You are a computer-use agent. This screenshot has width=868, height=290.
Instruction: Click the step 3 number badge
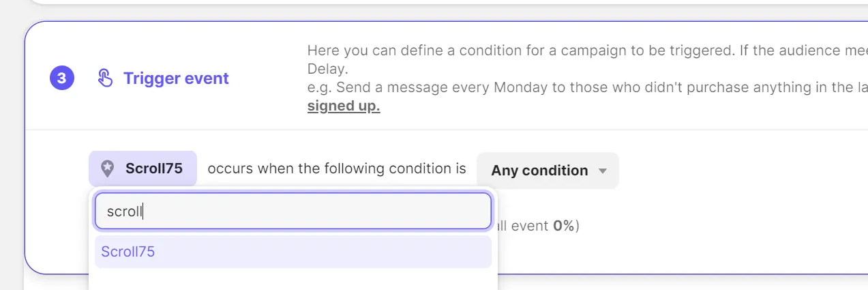click(61, 78)
